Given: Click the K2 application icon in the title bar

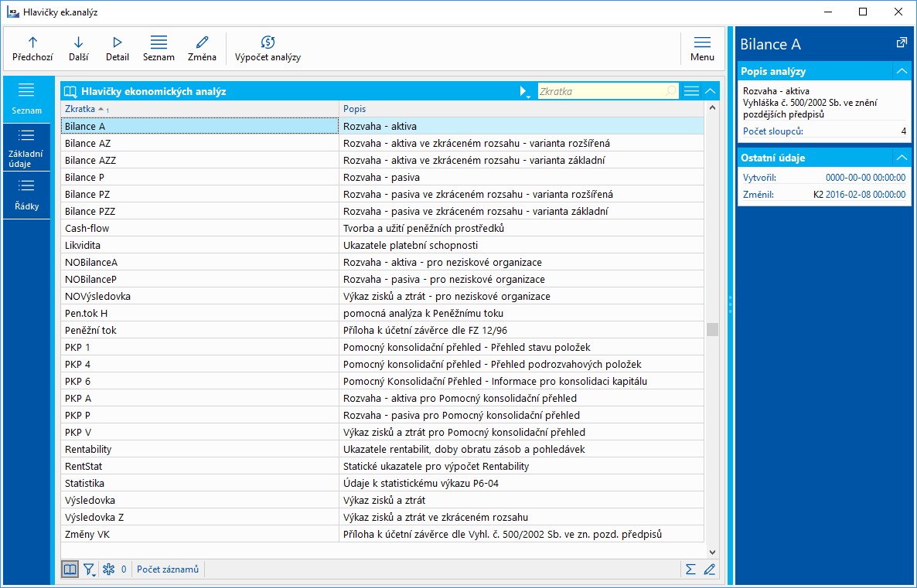Looking at the screenshot, I should [13, 12].
